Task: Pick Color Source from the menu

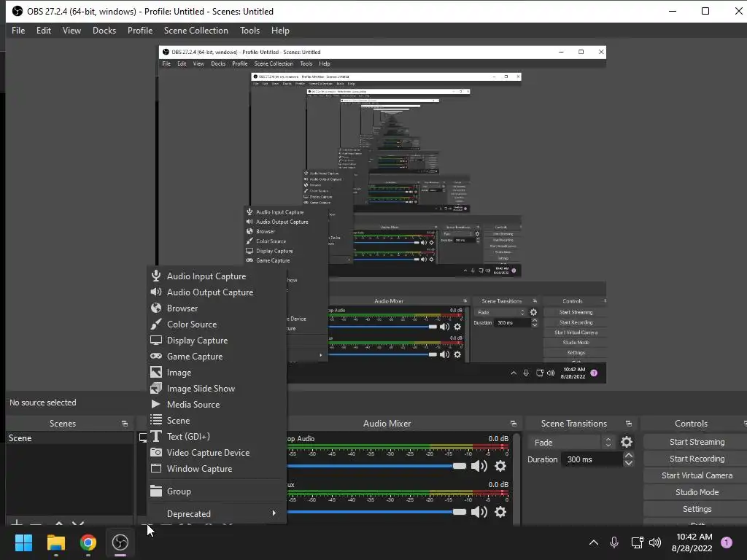Action: click(x=217, y=324)
